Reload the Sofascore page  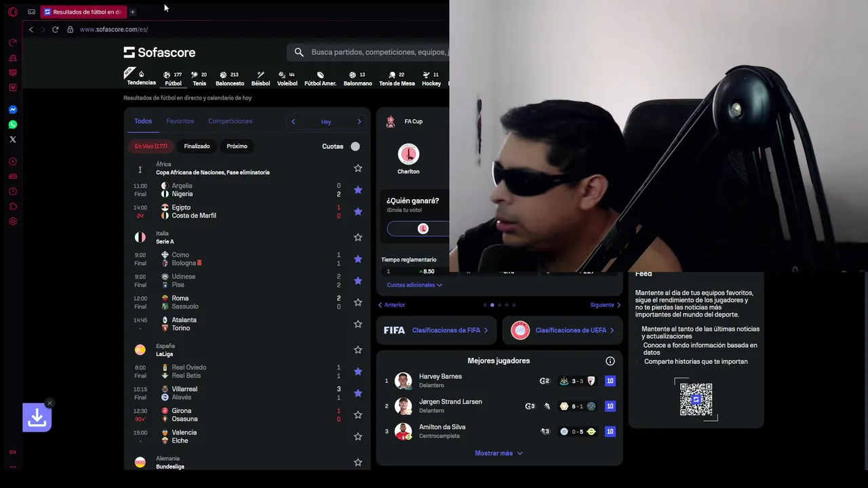point(55,29)
